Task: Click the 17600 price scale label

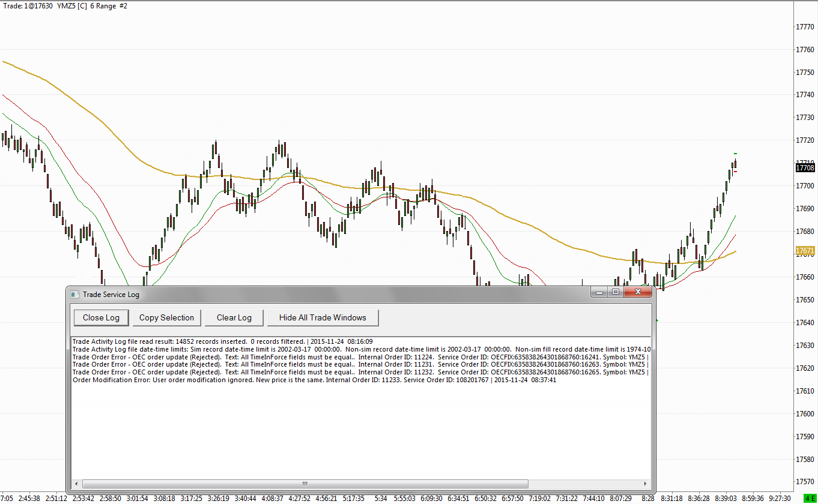Action: (x=805, y=414)
